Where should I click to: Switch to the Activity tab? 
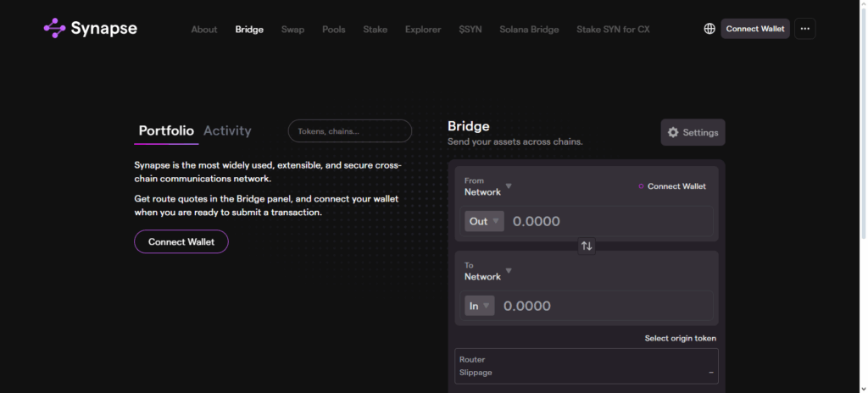pos(227,130)
